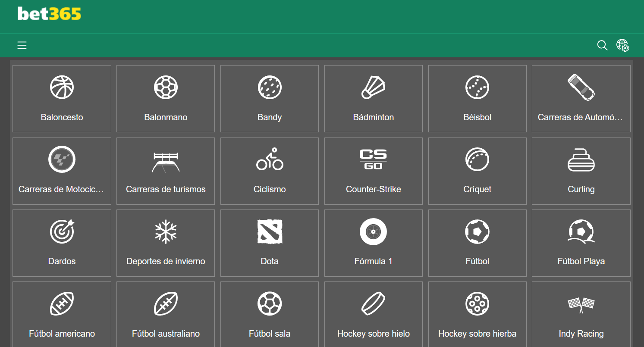Select the Hockey sobre hierba ball
This screenshot has height=347, width=644.
tap(478, 304)
